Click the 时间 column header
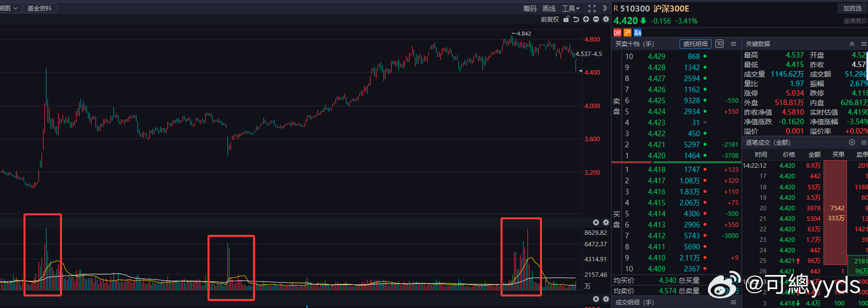The width and height of the screenshot is (868, 308). click(761, 155)
